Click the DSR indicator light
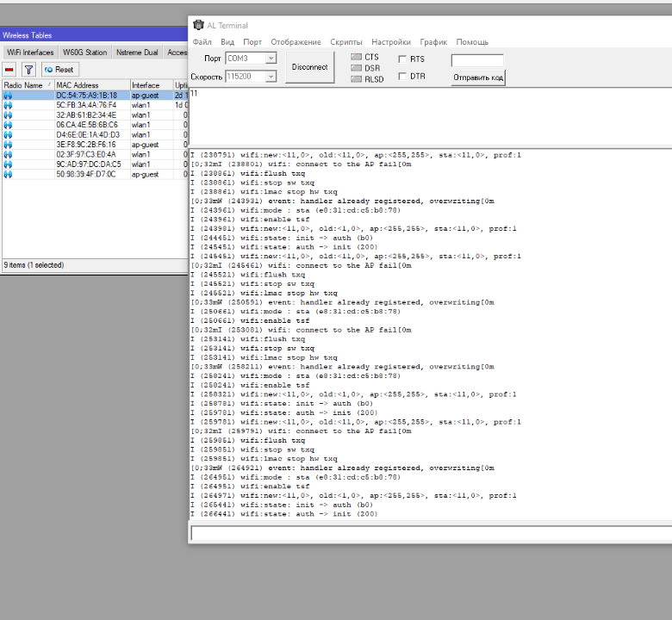 point(356,68)
